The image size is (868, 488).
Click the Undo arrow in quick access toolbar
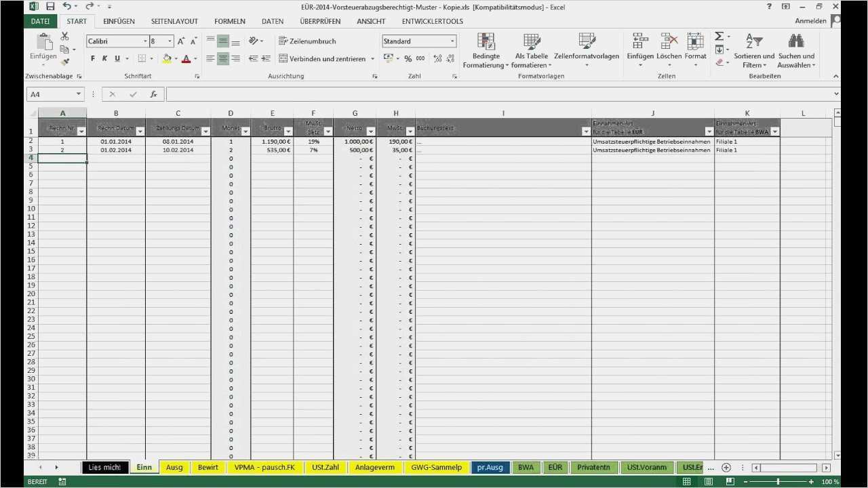coord(66,6)
